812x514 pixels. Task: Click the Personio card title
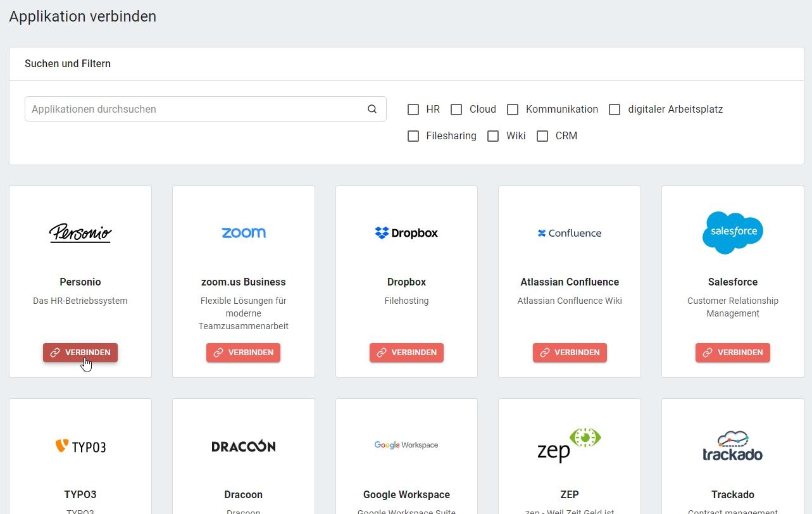tap(80, 282)
